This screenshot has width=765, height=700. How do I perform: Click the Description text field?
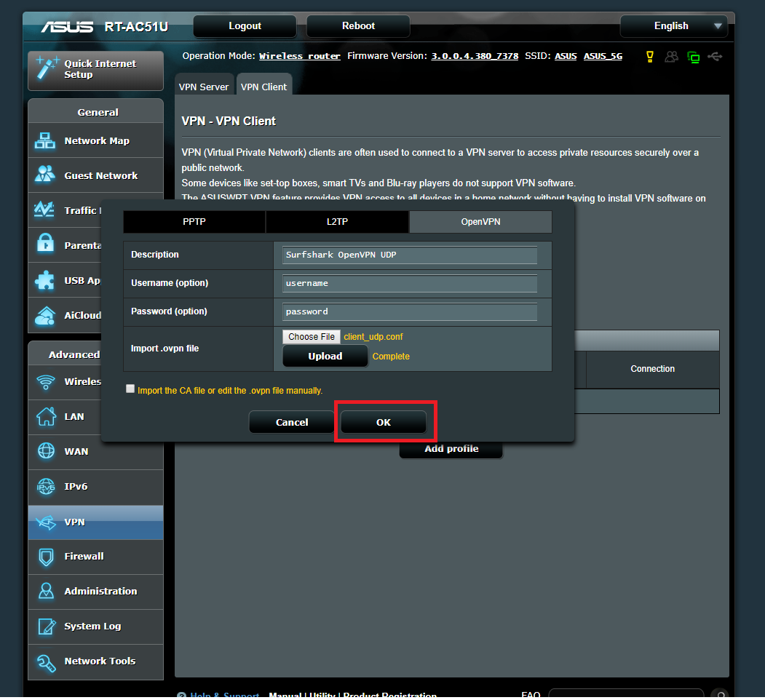(x=409, y=255)
